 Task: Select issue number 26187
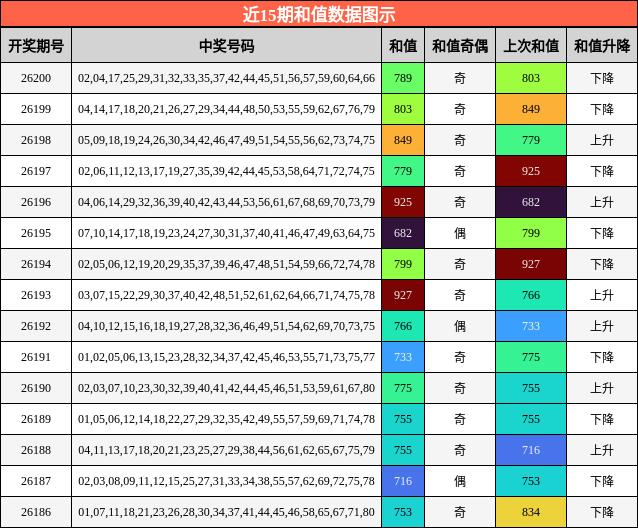36,481
